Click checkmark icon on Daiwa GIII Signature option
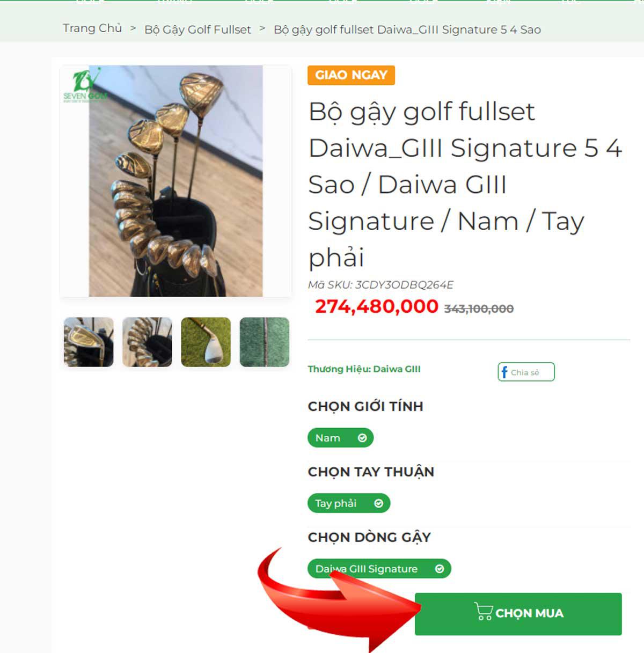The image size is (644, 653). [440, 569]
